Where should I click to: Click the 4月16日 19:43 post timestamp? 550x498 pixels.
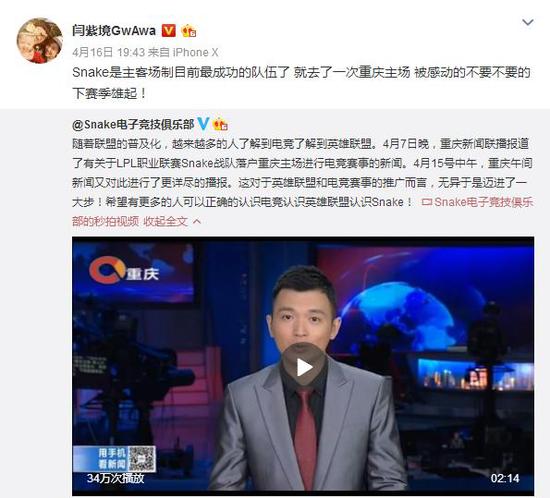click(108, 53)
